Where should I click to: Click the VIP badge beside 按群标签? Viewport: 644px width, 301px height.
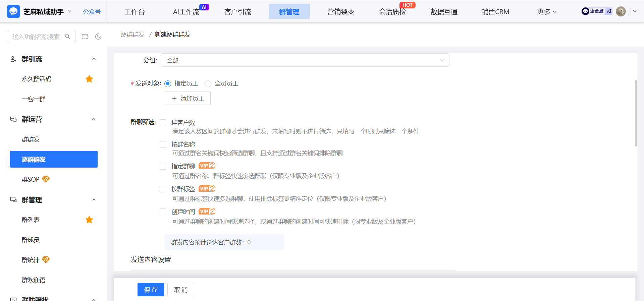click(x=207, y=188)
